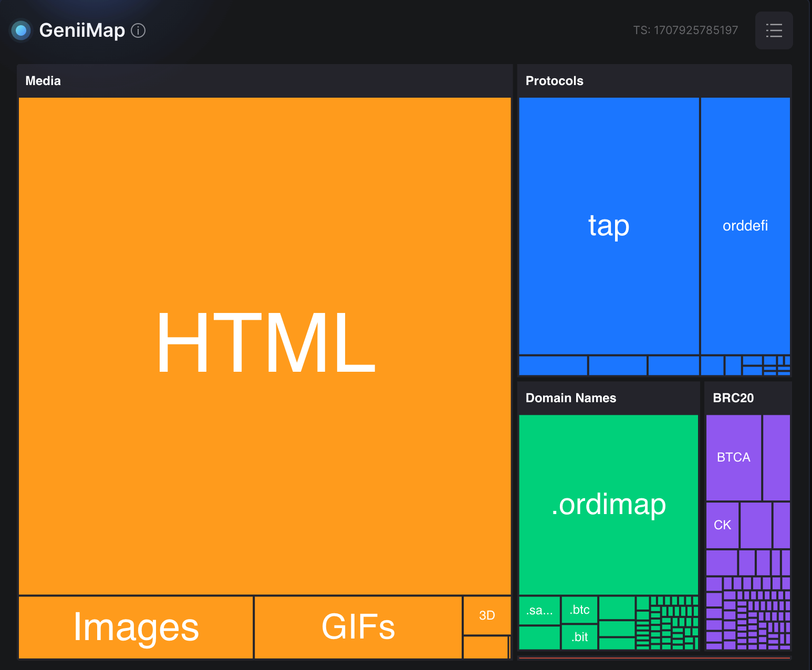Viewport: 812px width, 670px height.
Task: Click the Media section header
Action: (x=43, y=81)
